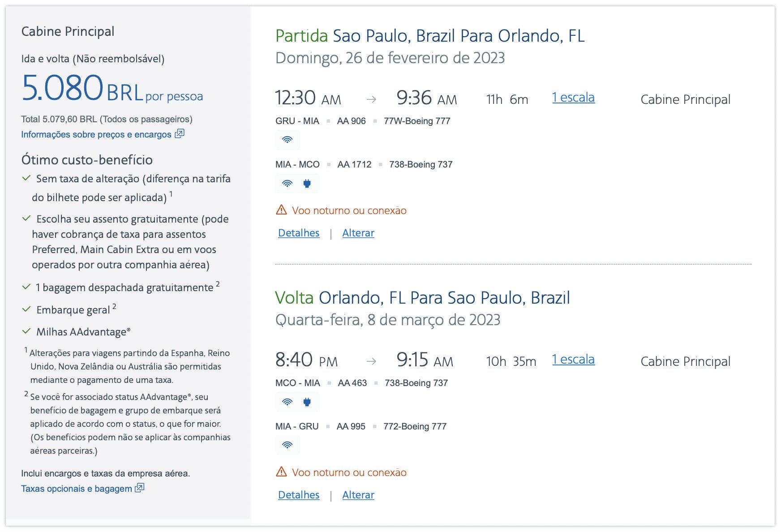Image resolution: width=781 pixels, height=532 pixels.
Task: Open Detalhes for Orlando to São Paulo flight
Action: pyautogui.click(x=299, y=495)
